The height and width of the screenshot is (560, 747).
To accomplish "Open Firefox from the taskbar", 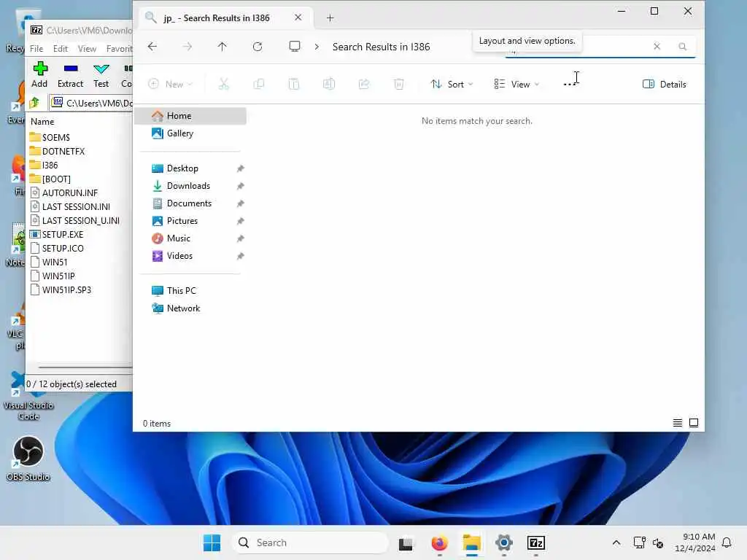I will coord(439,542).
